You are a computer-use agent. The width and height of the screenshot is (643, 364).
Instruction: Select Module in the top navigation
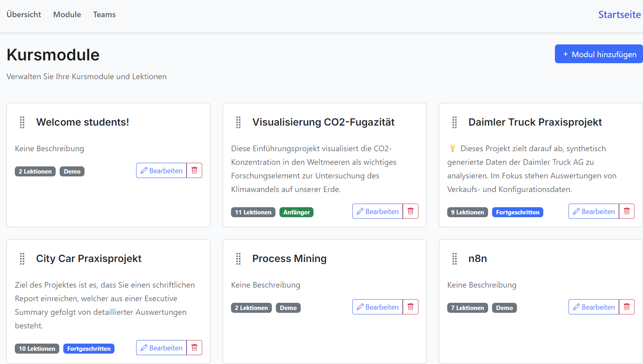coord(67,14)
